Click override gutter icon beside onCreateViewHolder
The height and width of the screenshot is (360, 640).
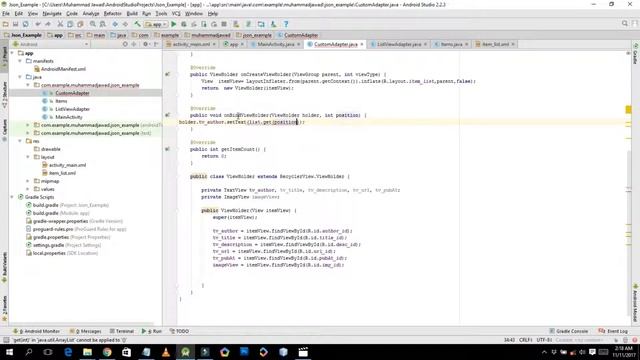(x=167, y=74)
